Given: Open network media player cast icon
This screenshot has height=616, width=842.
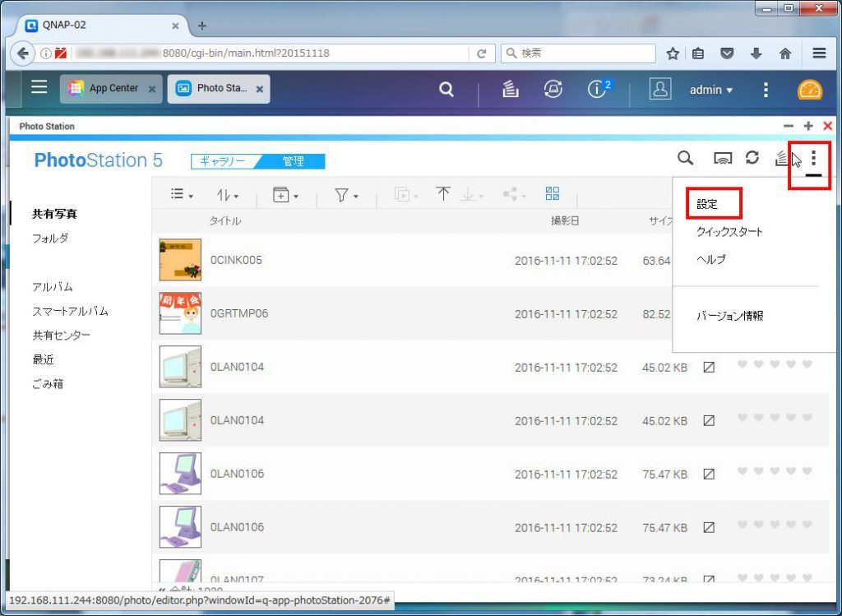Looking at the screenshot, I should [x=722, y=159].
